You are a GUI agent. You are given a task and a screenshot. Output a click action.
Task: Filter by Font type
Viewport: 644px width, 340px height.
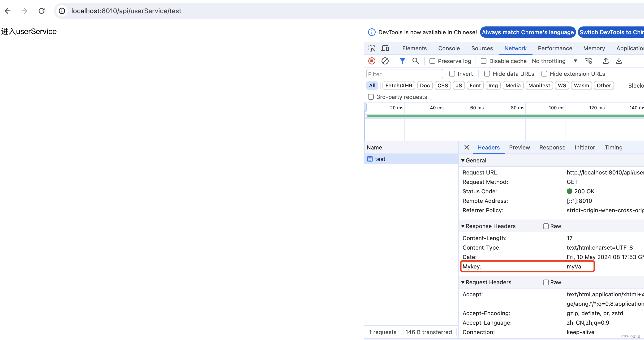[475, 86]
